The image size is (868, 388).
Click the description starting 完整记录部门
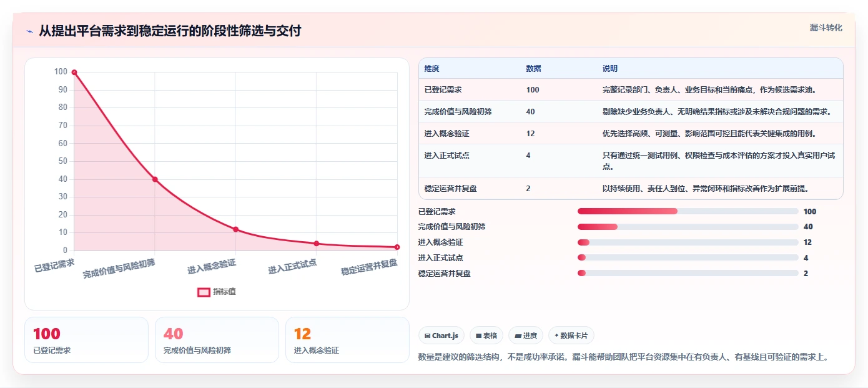709,90
